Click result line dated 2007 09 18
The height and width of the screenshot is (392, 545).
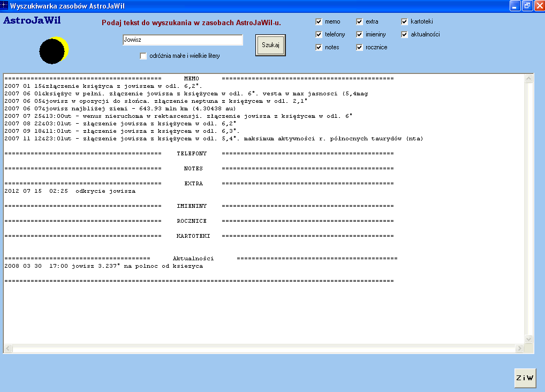point(122,131)
